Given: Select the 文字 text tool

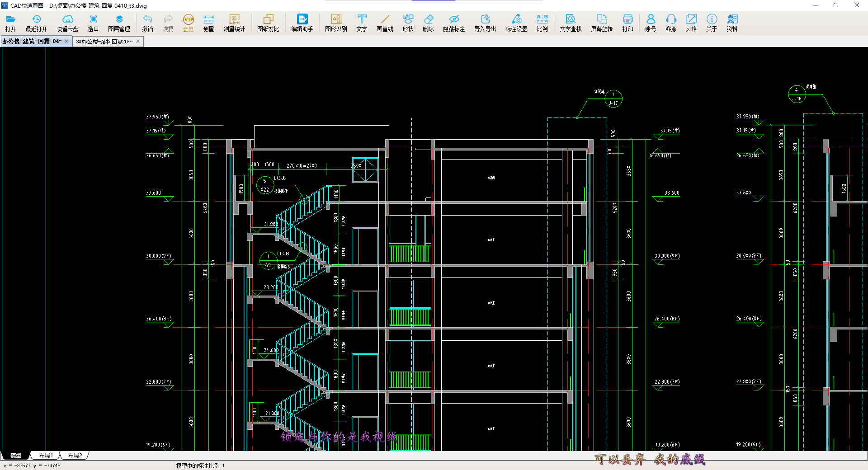Looking at the screenshot, I should click(362, 23).
